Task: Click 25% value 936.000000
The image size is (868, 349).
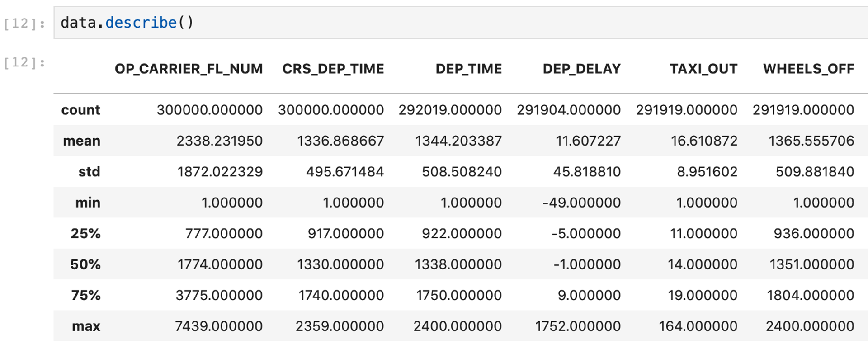Action: coord(814,233)
